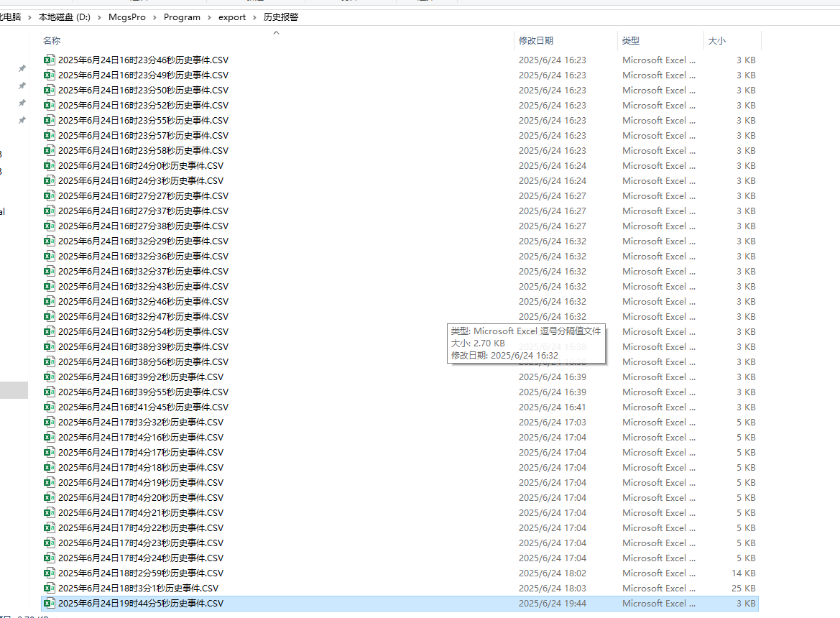Click the Excel icon of 2025年6月24日17时3分32秒历史事件.CSV
The width and height of the screenshot is (840, 618).
pyautogui.click(x=50, y=422)
